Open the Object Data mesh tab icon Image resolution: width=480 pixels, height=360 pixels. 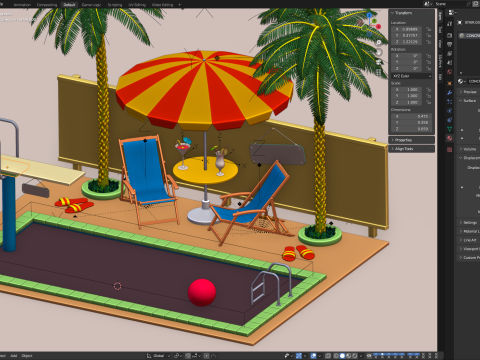(449, 129)
